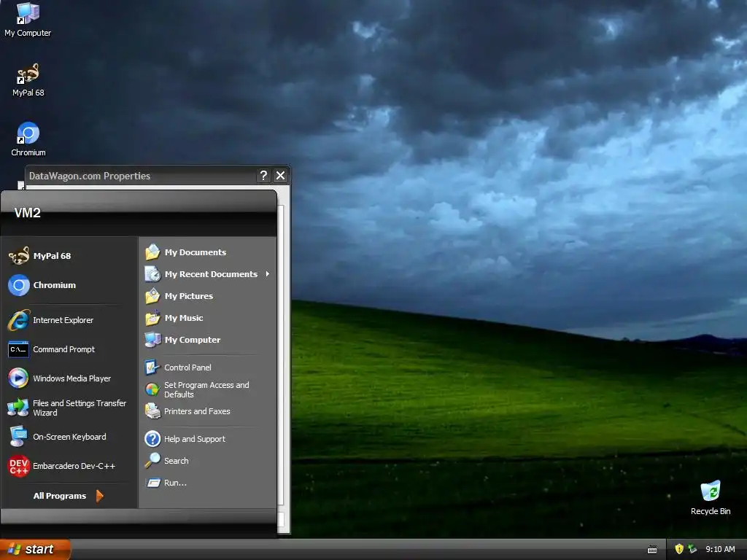Viewport: 747px width, 560px height.
Task: Select Printers and Faxes menu entry
Action: 208,411
